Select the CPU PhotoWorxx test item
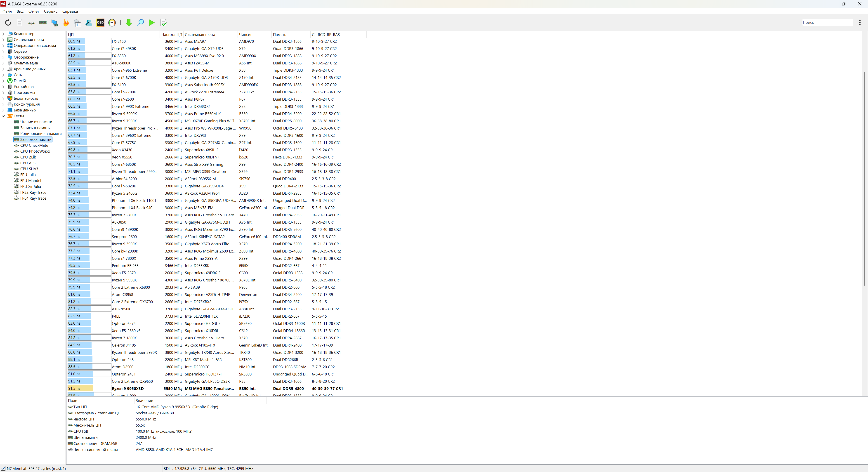 click(35, 151)
